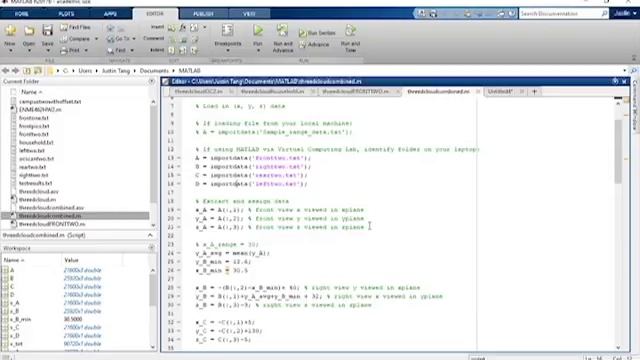This screenshot has height=360, width=640.
Task: Click the MATLAB segment in address path
Action: 189,71
